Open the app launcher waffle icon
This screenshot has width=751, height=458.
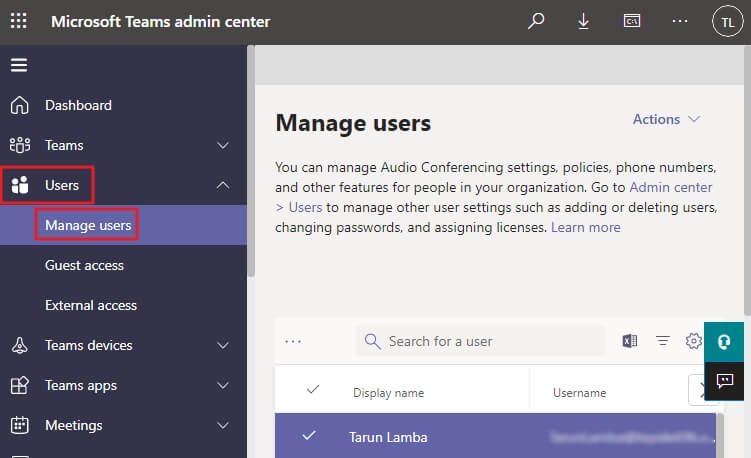[x=19, y=21]
